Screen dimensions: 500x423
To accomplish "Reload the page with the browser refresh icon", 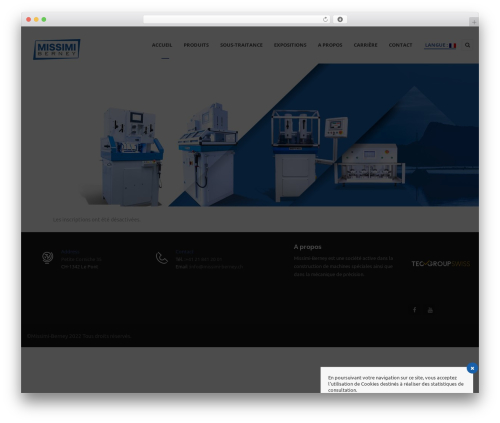I will (325, 19).
